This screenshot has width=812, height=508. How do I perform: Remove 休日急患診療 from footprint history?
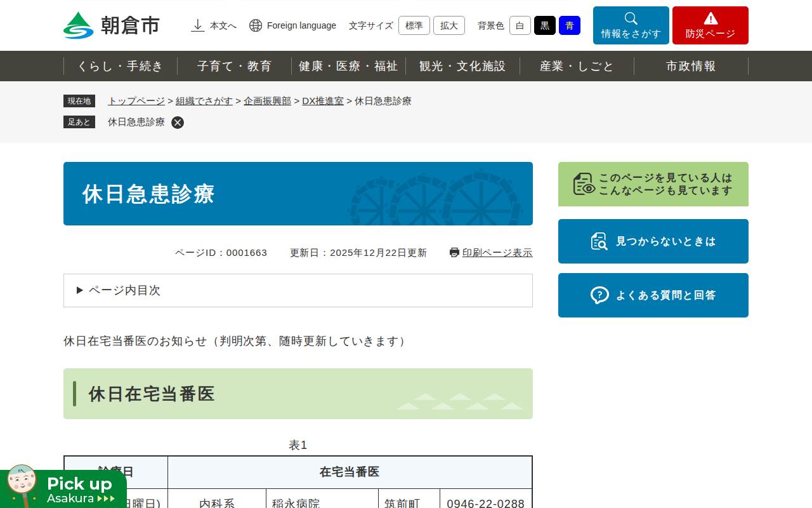tap(178, 123)
